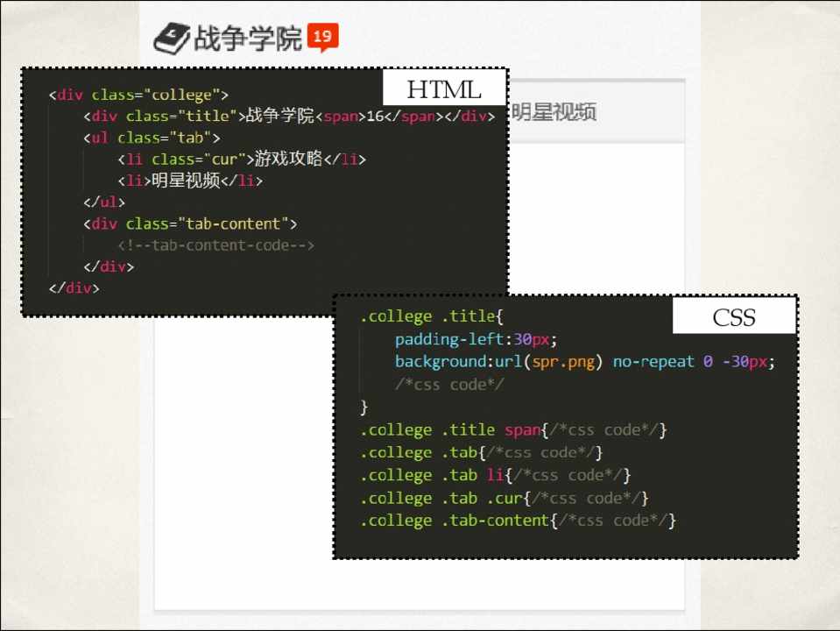Viewport: 840px width, 631px height.
Task: Click the div class="college" opening line
Action: (138, 95)
